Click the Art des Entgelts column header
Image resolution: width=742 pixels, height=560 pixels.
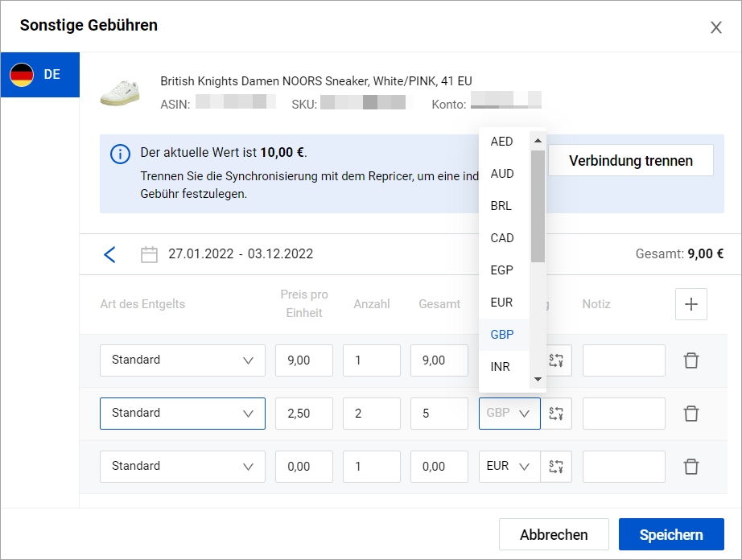142,304
